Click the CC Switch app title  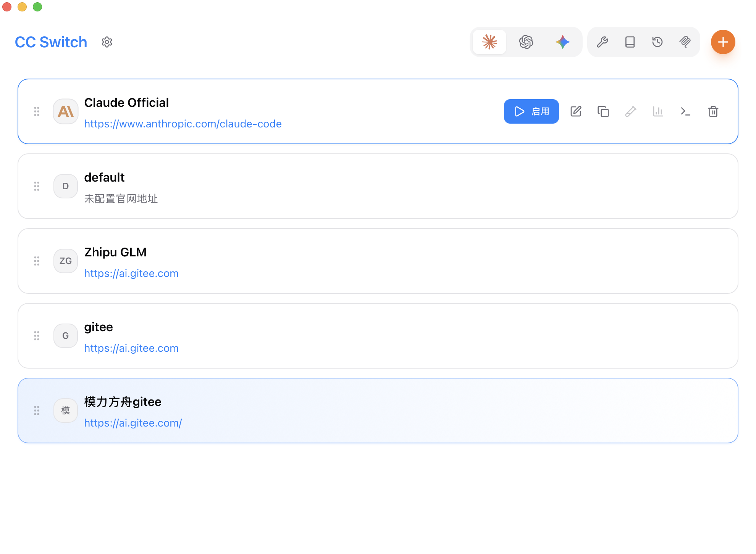tap(51, 42)
